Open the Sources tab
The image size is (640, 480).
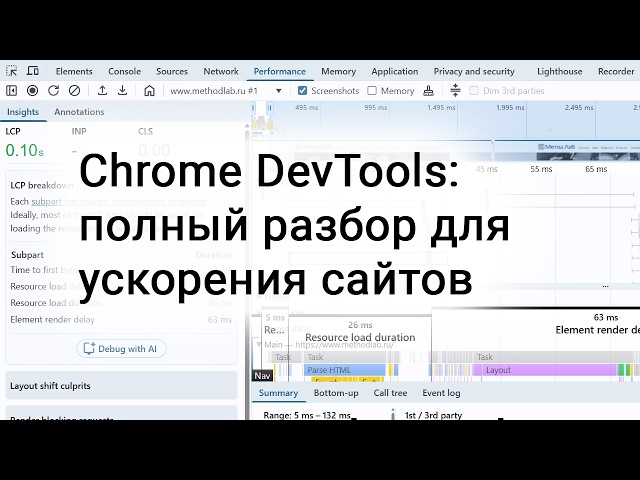click(x=172, y=71)
